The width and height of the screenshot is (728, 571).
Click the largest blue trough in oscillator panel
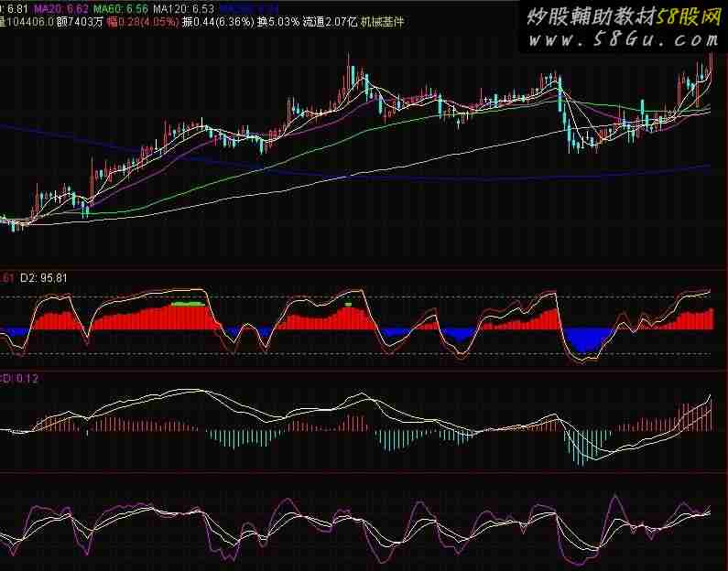pos(582,340)
